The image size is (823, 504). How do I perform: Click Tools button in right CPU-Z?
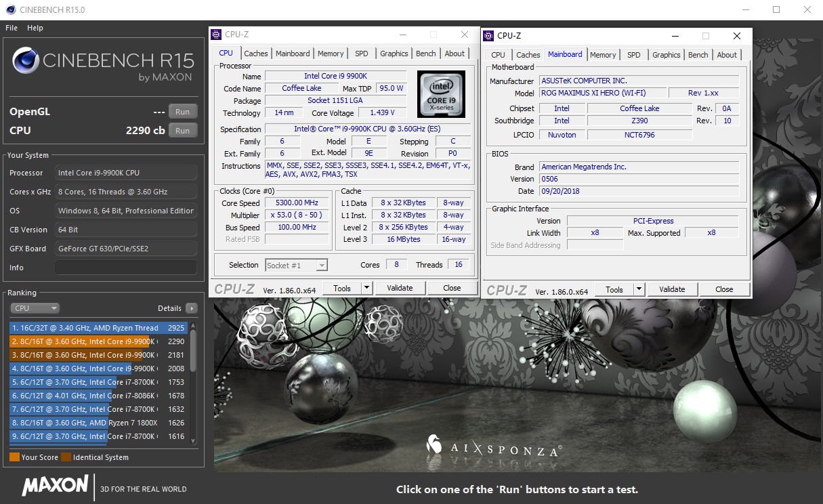pyautogui.click(x=614, y=289)
